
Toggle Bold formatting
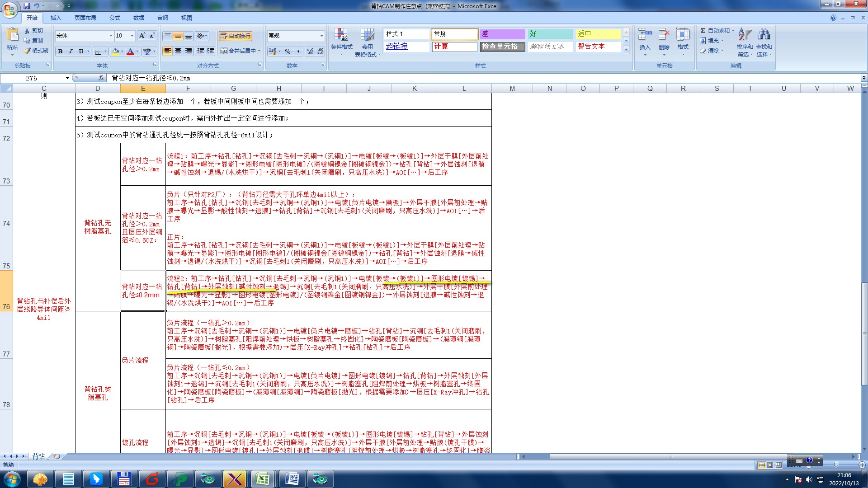(60, 52)
